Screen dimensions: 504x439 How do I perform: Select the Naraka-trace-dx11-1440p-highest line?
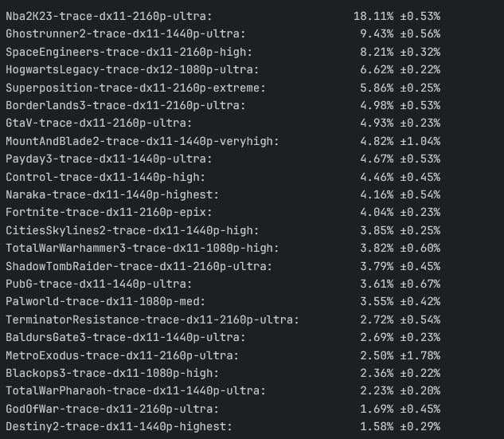pos(223,194)
